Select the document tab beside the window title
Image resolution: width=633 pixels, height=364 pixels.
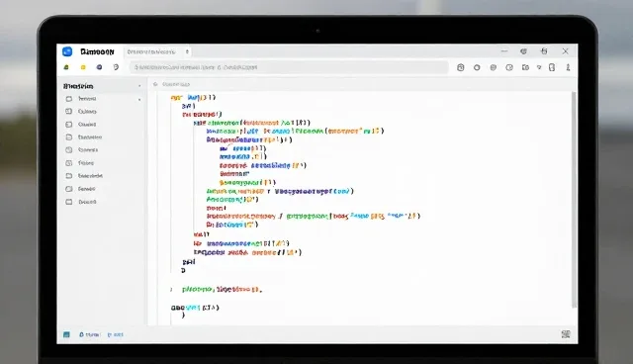click(x=157, y=51)
